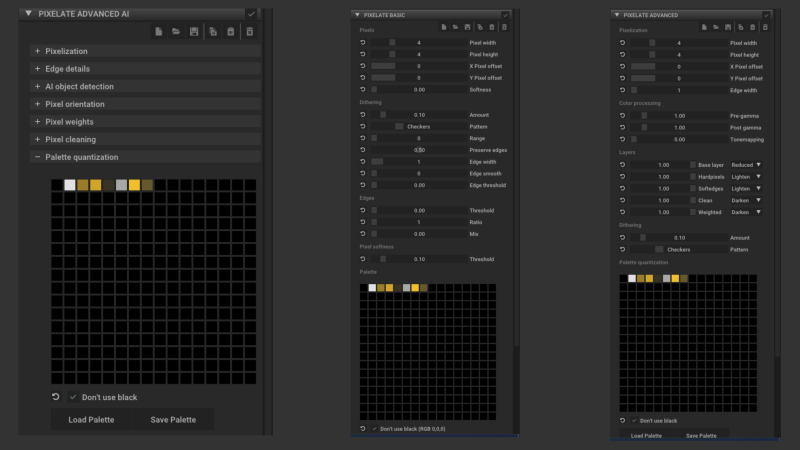This screenshot has height=450, width=800.
Task: Click New preset icon in Pixelate Advanced AI
Action: tap(159, 32)
